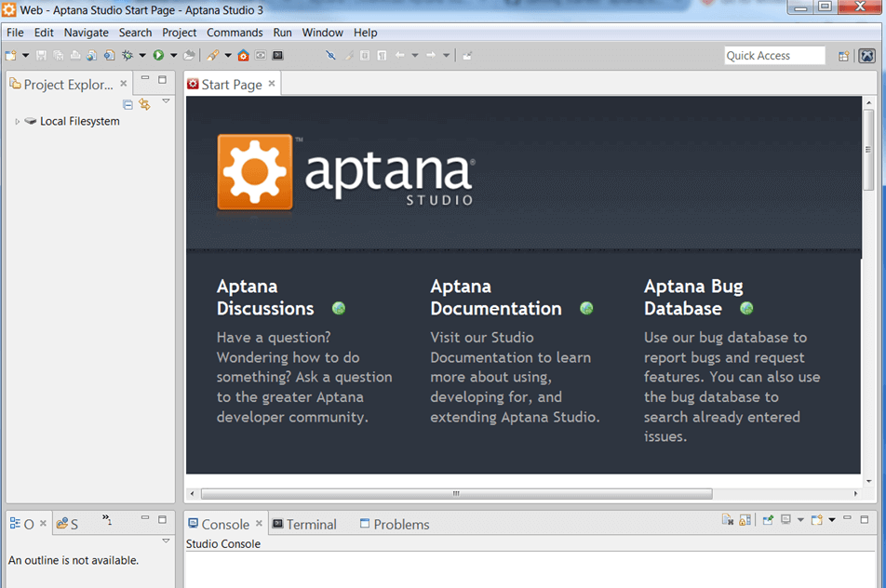The width and height of the screenshot is (886, 588).
Task: Open the Run button dropdown arrow
Action: [173, 56]
